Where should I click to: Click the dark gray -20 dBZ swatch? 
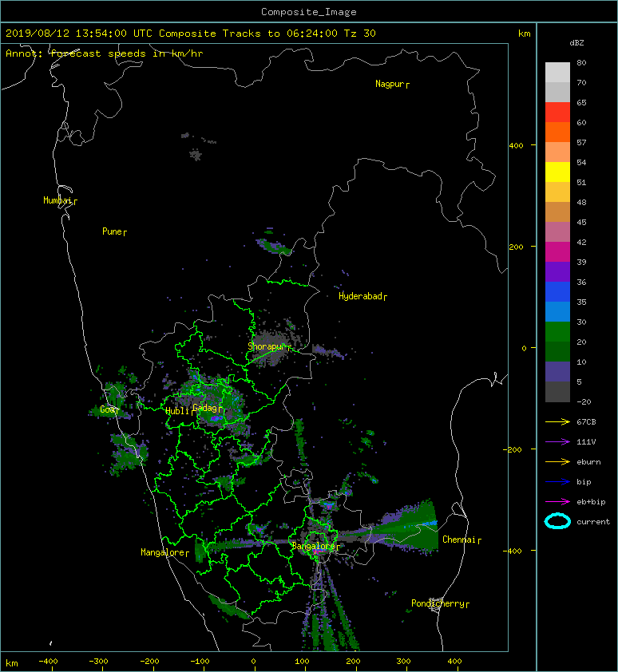[557, 391]
